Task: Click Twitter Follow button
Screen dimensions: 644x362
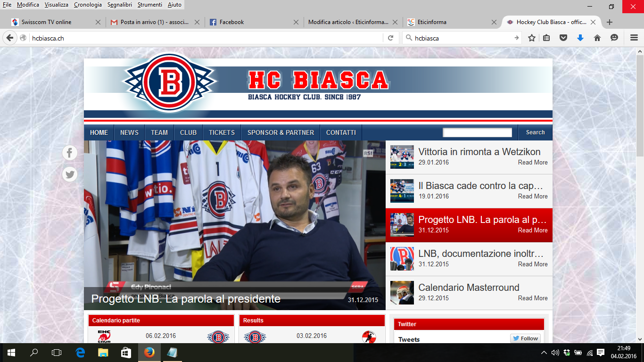Action: pyautogui.click(x=525, y=338)
